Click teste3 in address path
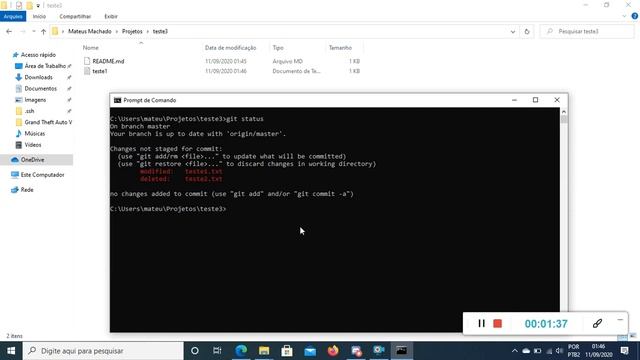Viewport: 640px width, 360px height. pos(160,31)
